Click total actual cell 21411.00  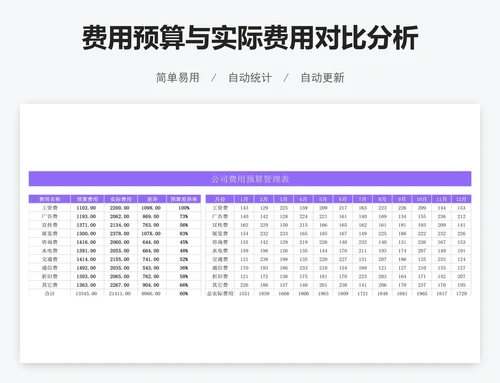[x=120, y=294]
